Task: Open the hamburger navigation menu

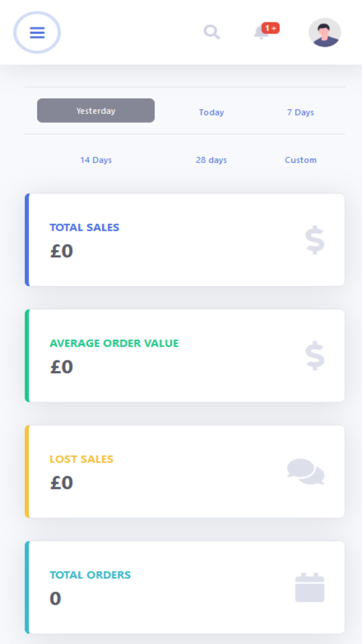Action: coord(37,32)
